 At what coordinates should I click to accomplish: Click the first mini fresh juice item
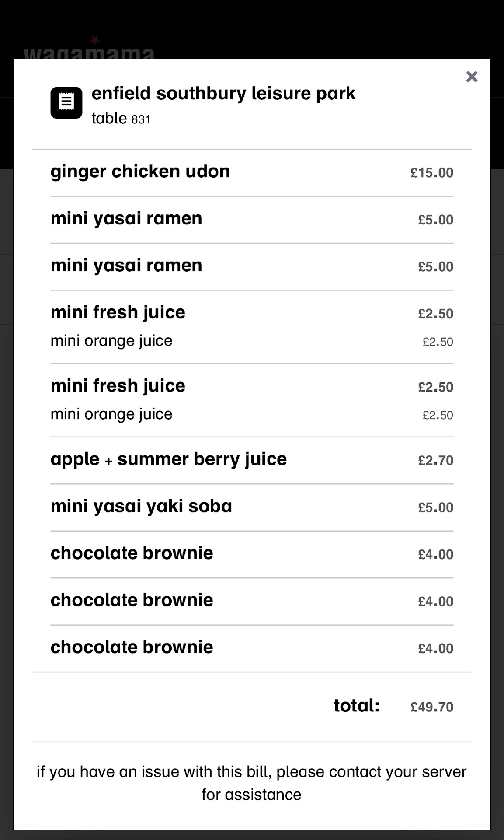click(118, 312)
